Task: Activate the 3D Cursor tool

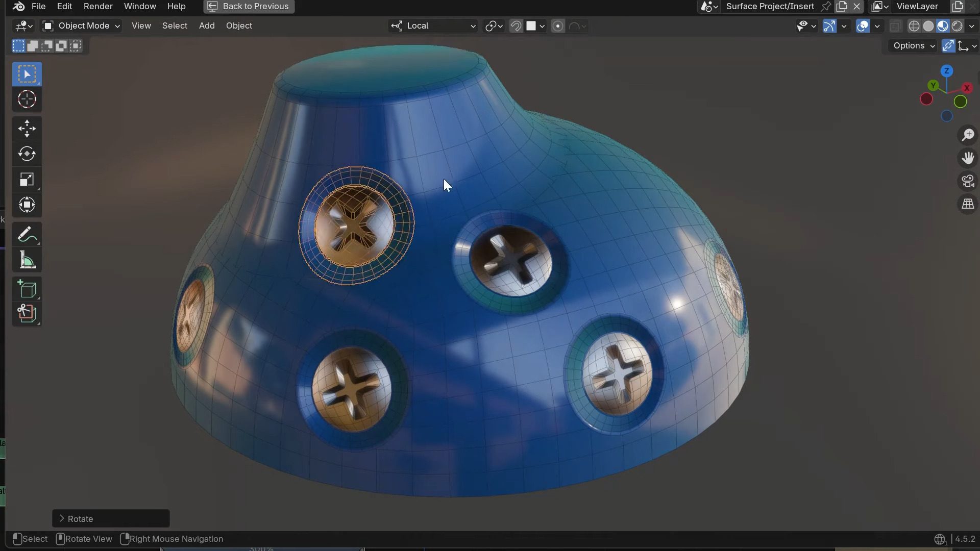Action: 27,99
